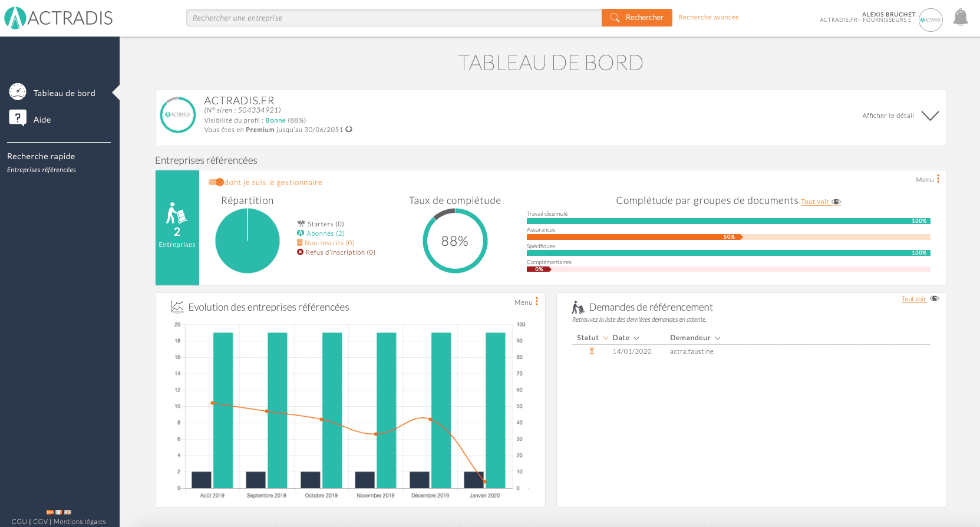Open Recherche rapide in sidebar

pos(41,156)
